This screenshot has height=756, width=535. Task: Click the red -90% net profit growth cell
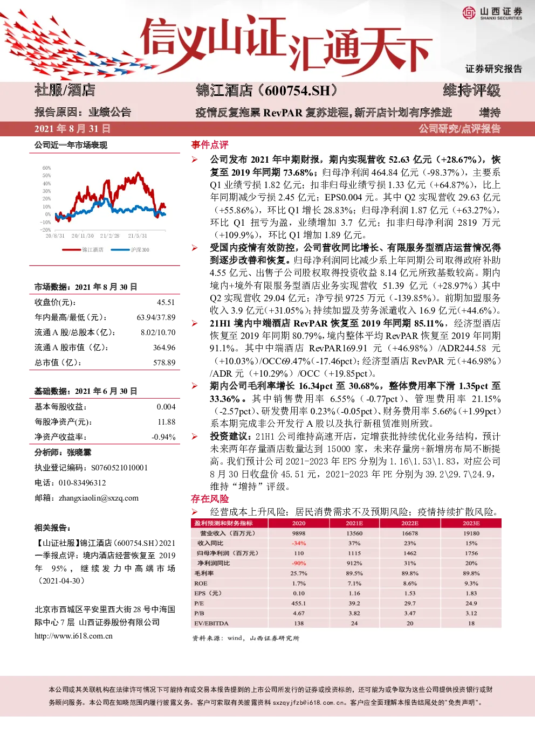(299, 563)
